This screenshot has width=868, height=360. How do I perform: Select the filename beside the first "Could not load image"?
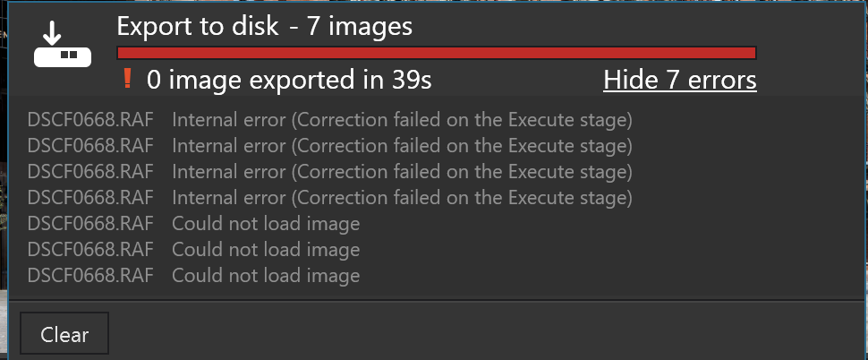[91, 224]
